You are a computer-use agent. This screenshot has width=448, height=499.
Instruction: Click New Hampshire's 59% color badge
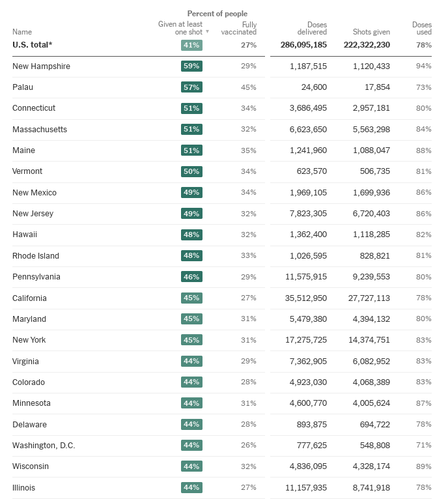click(x=191, y=66)
